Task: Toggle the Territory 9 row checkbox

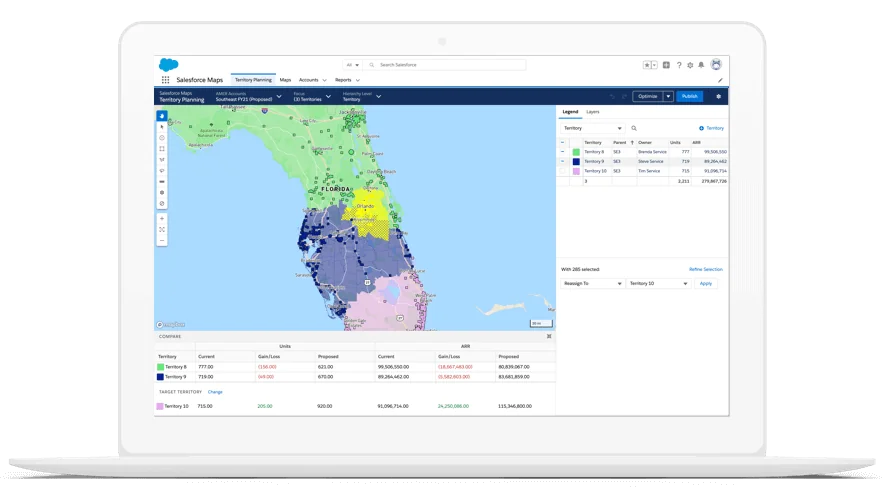Action: pyautogui.click(x=562, y=161)
